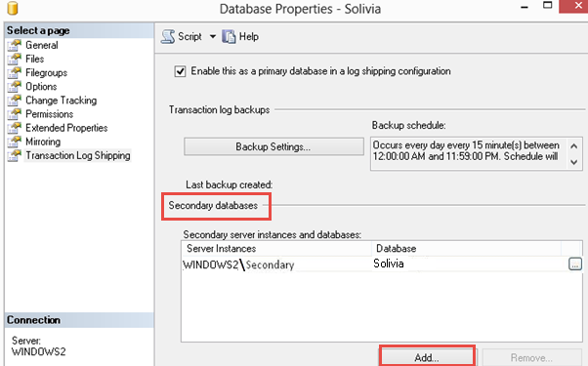Open the Change Tracking page
The width and height of the screenshot is (588, 366).
62,101
